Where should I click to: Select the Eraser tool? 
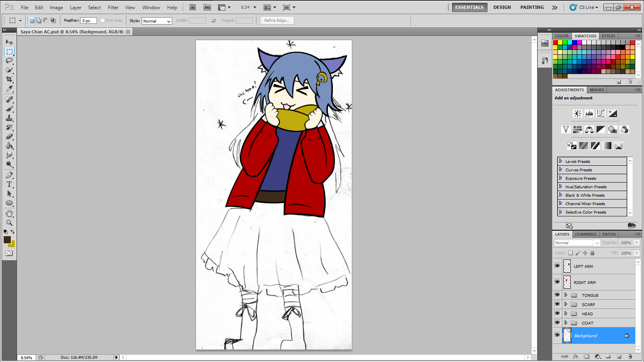tap(9, 136)
